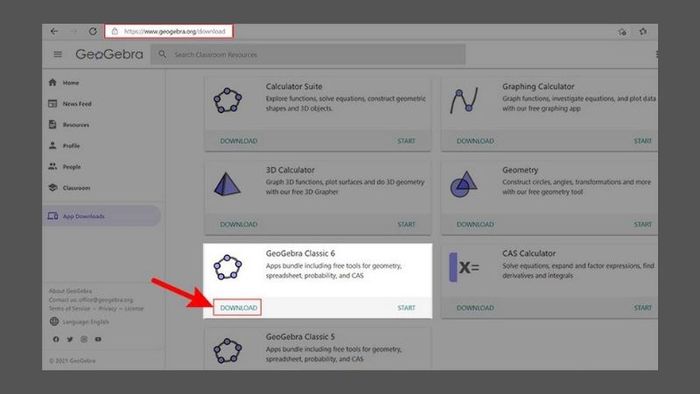700x394 pixels.
Task: Click the GeoGebra Classic 5 title
Action: [300, 337]
